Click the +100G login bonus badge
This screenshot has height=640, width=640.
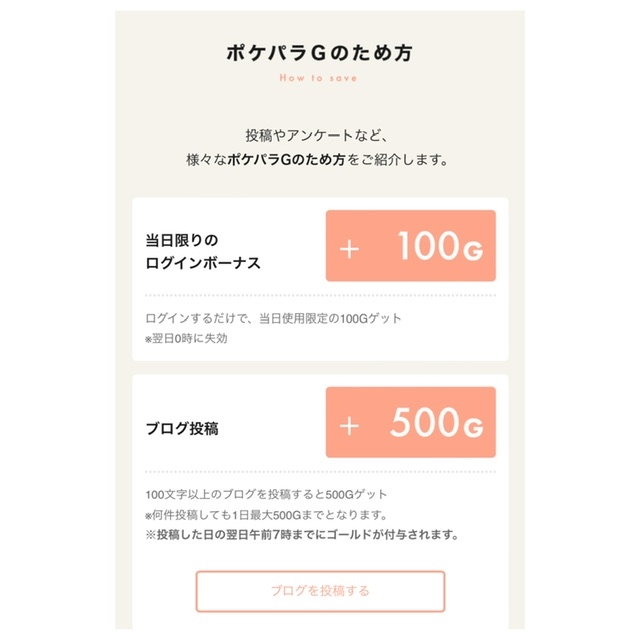click(410, 246)
